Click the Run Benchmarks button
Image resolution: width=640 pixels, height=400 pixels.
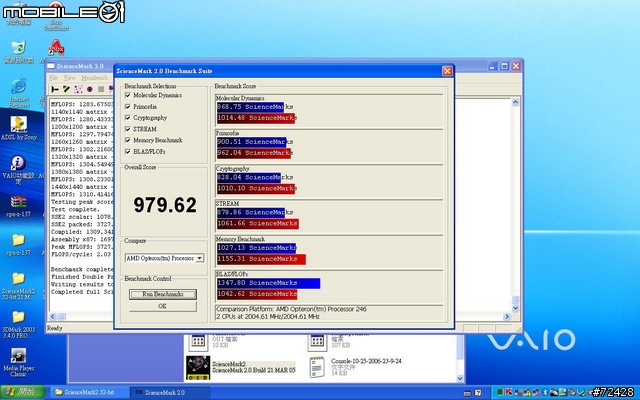click(x=163, y=294)
